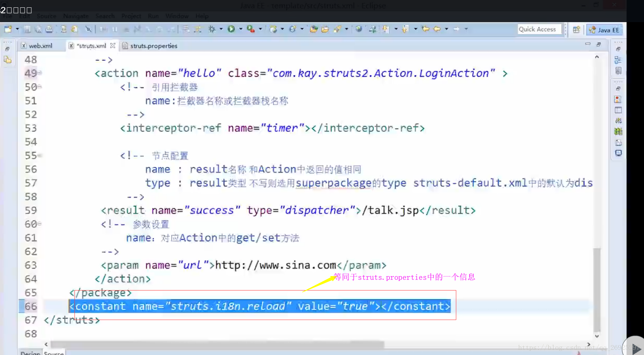This screenshot has height=355, width=644.
Task: Click the Open Web Browser globe icon
Action: [359, 29]
